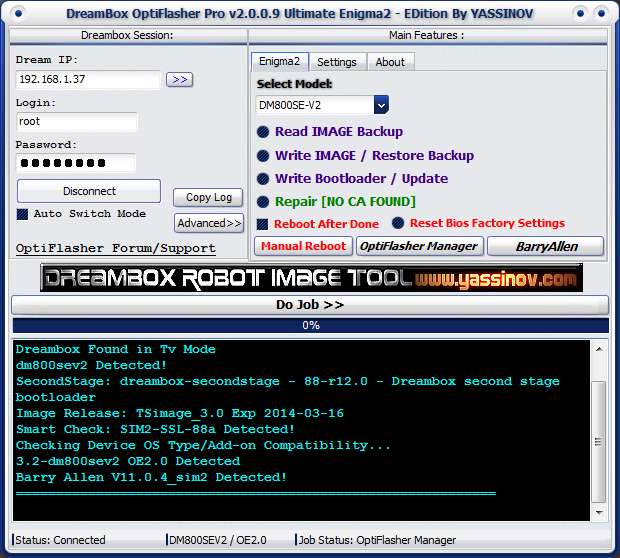Edit the Dream IP address field
This screenshot has height=558, width=620.
(x=88, y=79)
